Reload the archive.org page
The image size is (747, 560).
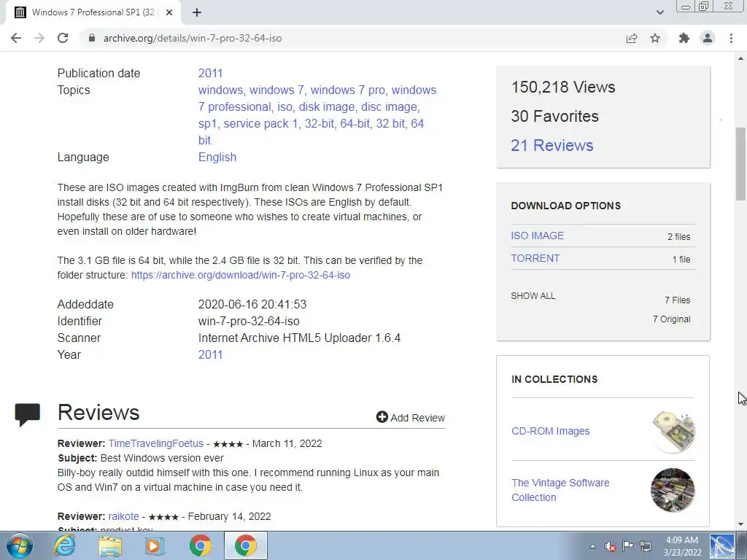pos(63,38)
